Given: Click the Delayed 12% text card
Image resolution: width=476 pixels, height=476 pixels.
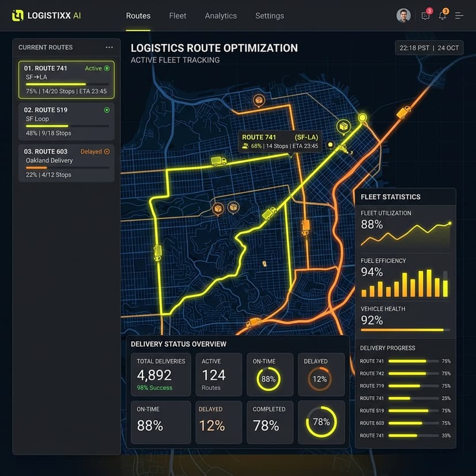Looking at the screenshot, I should [x=219, y=423].
